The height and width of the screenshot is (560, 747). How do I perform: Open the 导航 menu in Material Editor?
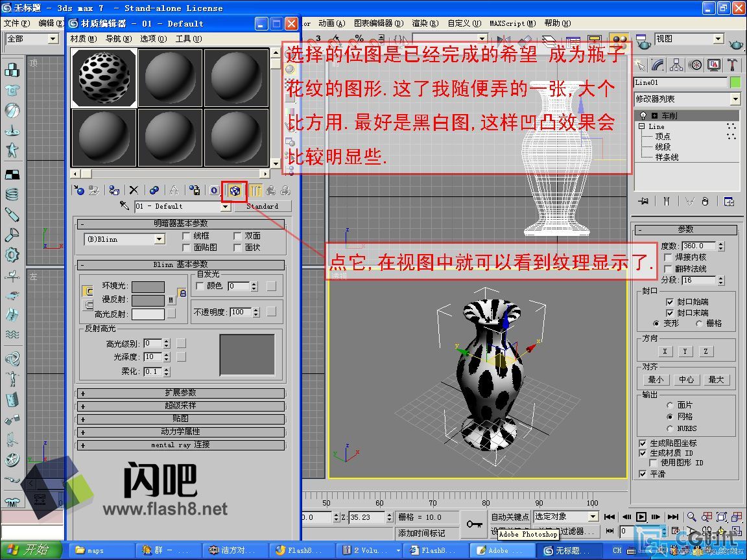click(118, 39)
